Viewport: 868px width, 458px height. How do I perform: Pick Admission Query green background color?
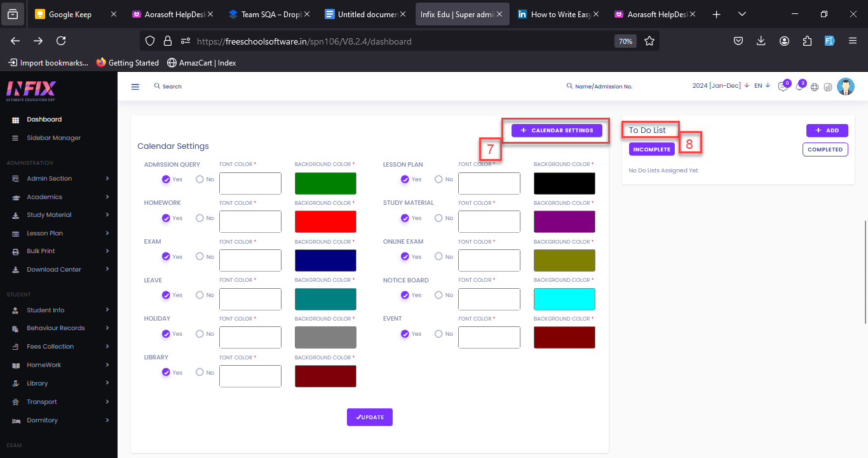click(325, 183)
